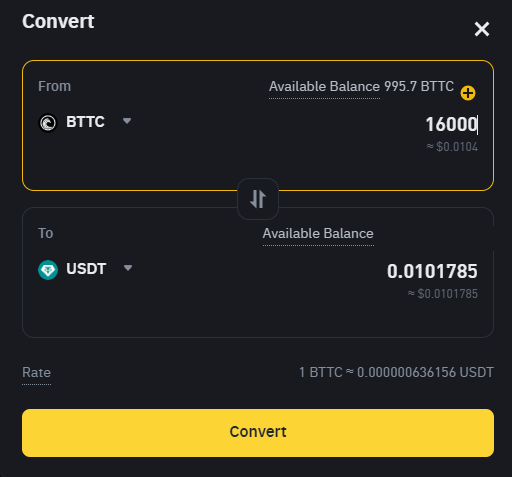Expand the USDT currency dropdown arrow

128,268
